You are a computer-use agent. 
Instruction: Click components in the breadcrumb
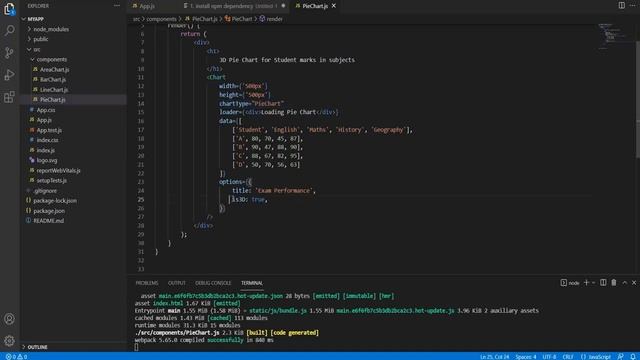(161, 19)
